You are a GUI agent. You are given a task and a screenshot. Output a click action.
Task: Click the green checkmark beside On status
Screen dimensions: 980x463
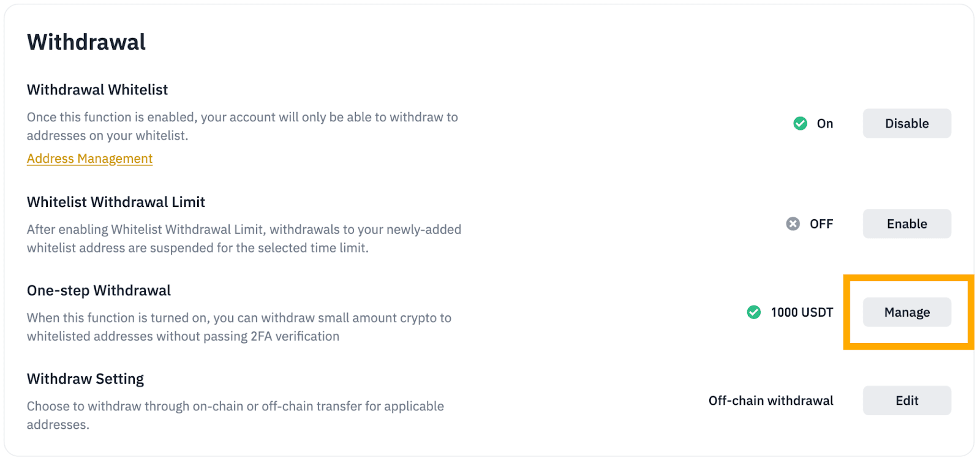tap(800, 124)
